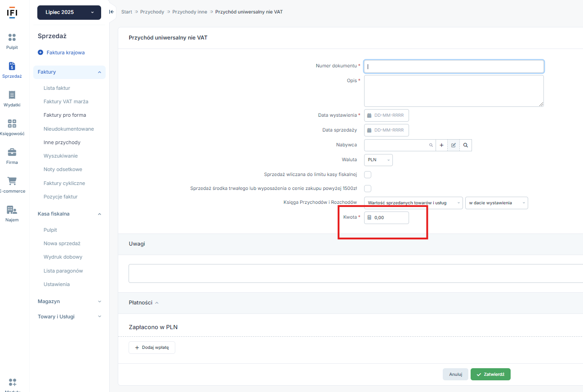Screen dimensions: 583x392
Task: Click calculator icon in Kwota field
Action: tap(369, 218)
